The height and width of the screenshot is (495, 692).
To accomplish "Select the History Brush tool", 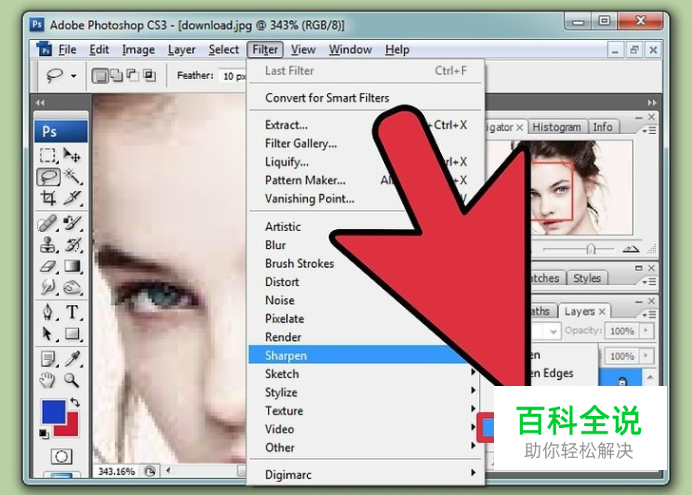I will tap(72, 245).
